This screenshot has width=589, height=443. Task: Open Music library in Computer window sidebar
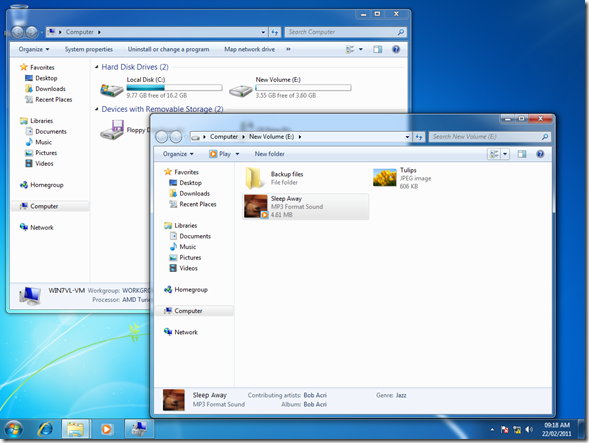click(38, 142)
